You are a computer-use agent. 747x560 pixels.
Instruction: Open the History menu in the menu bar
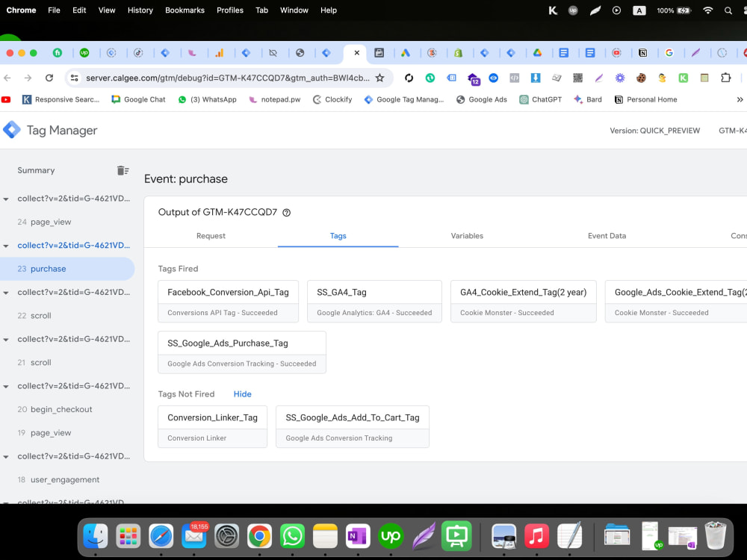(x=140, y=10)
